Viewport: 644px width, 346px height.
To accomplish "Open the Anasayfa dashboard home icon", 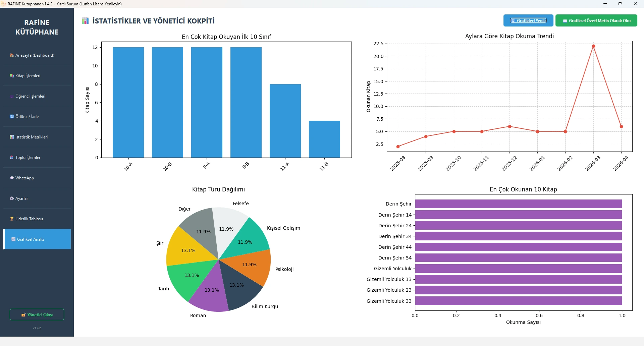I will pyautogui.click(x=11, y=55).
